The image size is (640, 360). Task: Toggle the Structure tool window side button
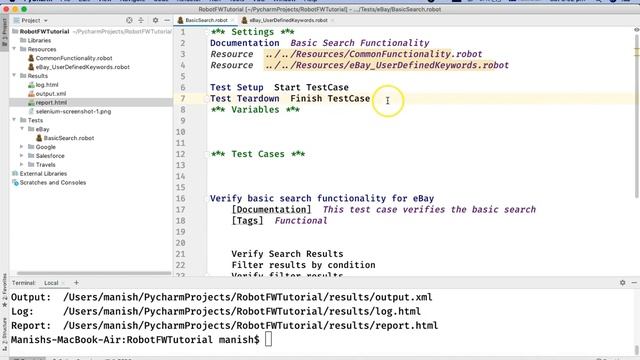4,335
